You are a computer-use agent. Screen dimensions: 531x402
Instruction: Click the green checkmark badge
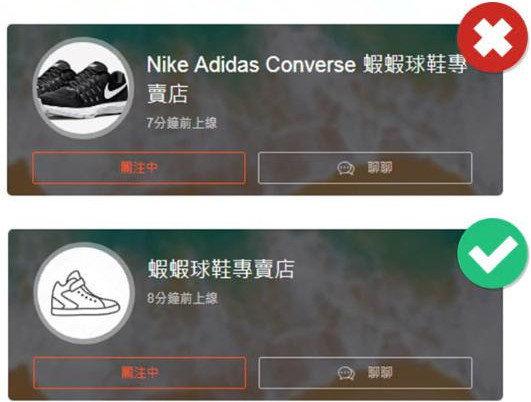pyautogui.click(x=492, y=253)
